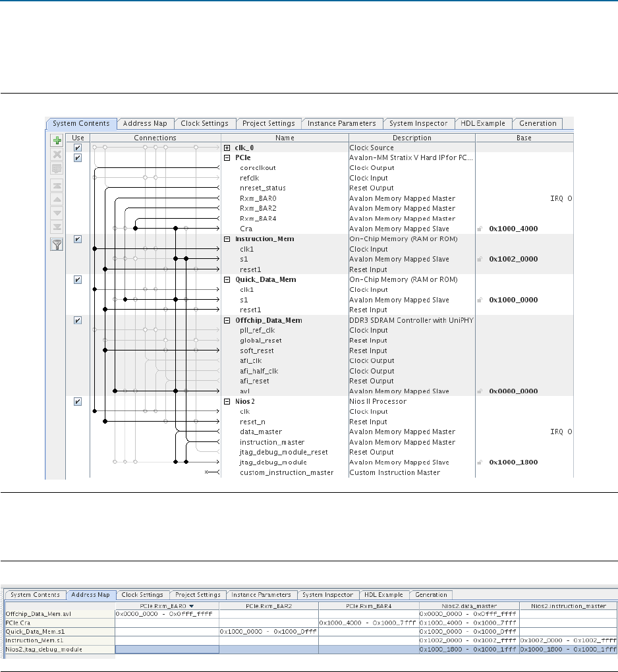This screenshot has height=672, width=618.
Task: Collapse the Offchip_Data_Mem component tree
Action: click(227, 321)
